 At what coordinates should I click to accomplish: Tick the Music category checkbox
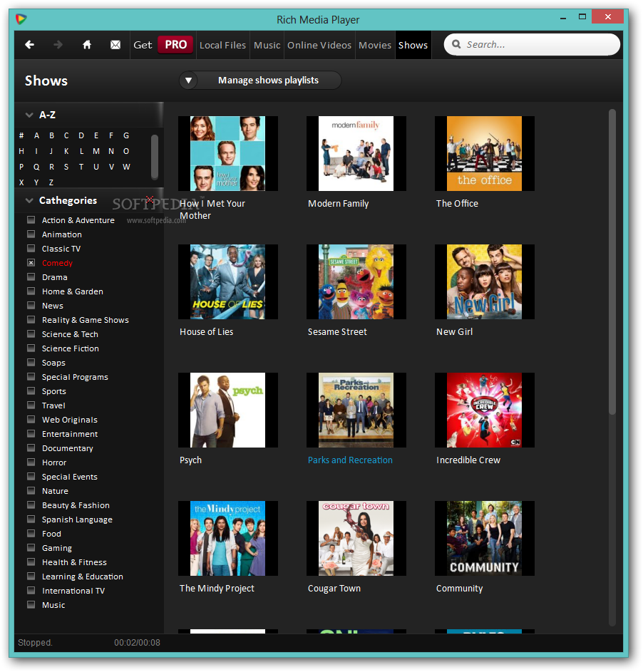tap(31, 605)
